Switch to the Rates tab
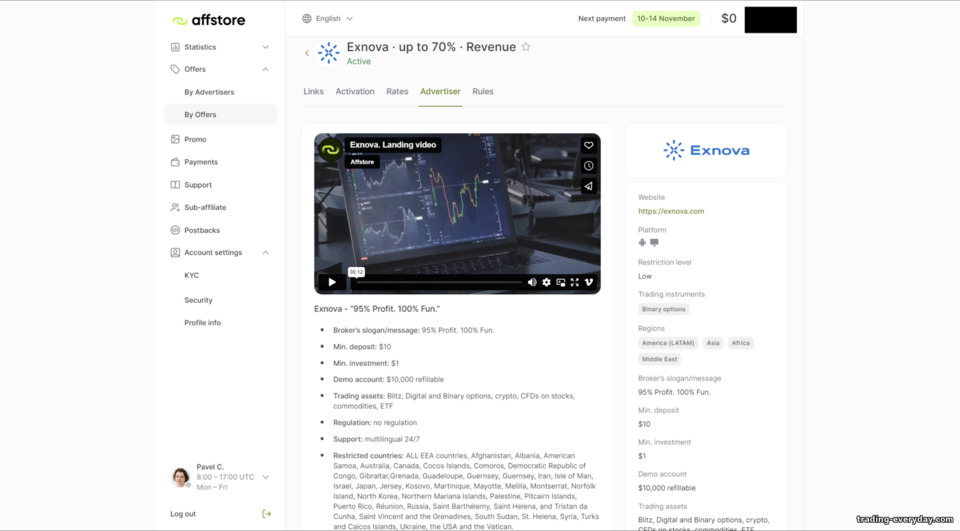This screenshot has height=531, width=960. [x=397, y=91]
